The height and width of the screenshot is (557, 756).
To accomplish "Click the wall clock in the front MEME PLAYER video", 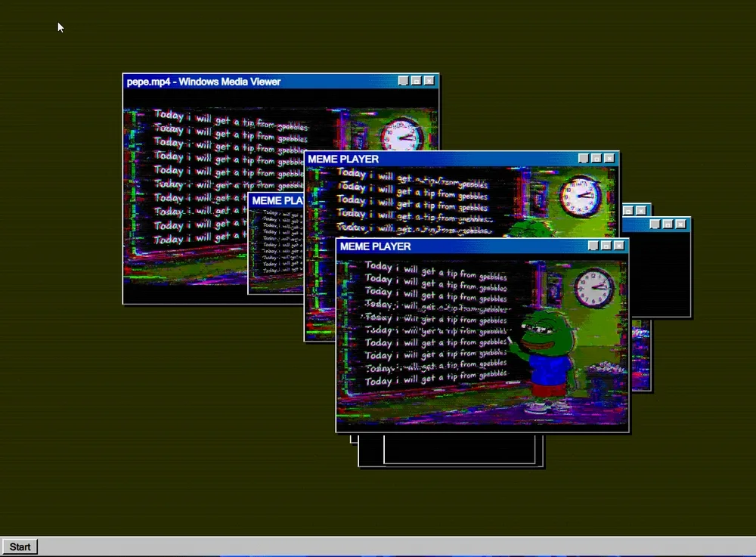I will 594,288.
